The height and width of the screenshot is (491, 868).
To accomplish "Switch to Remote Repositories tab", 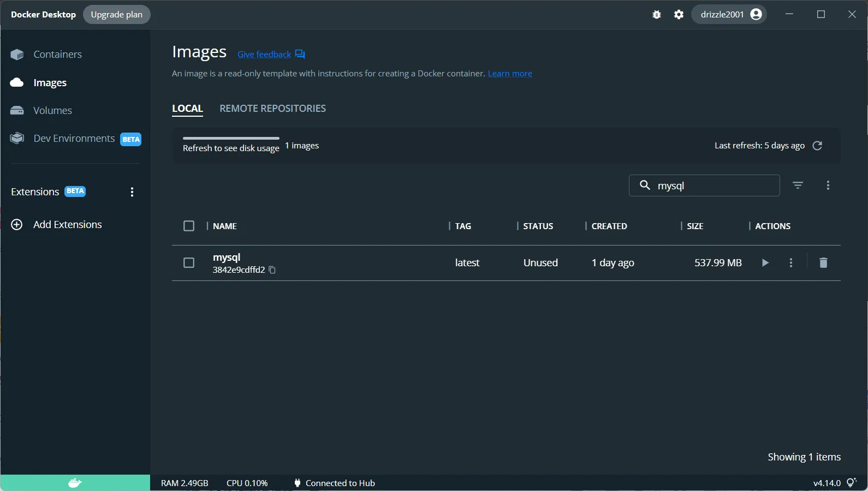I will click(272, 109).
